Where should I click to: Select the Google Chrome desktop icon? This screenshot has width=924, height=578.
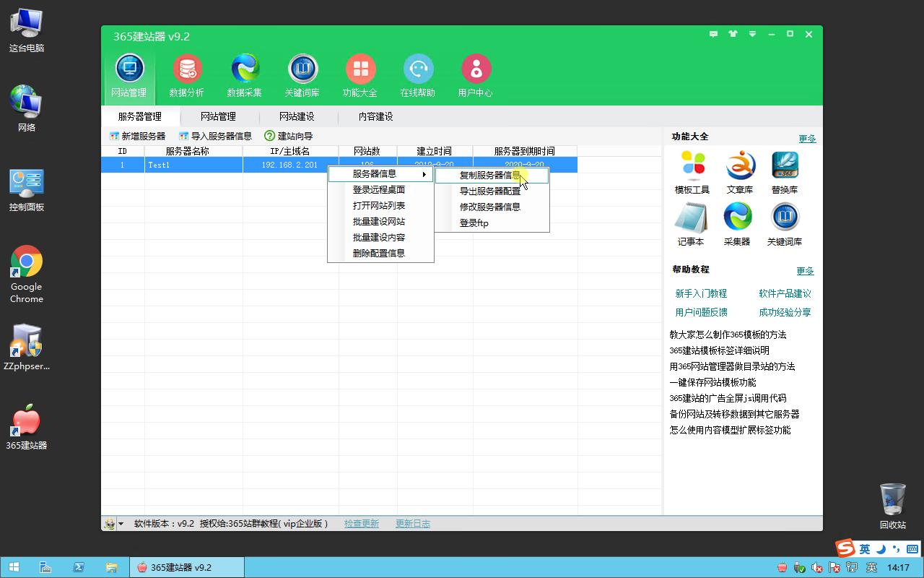(x=27, y=275)
